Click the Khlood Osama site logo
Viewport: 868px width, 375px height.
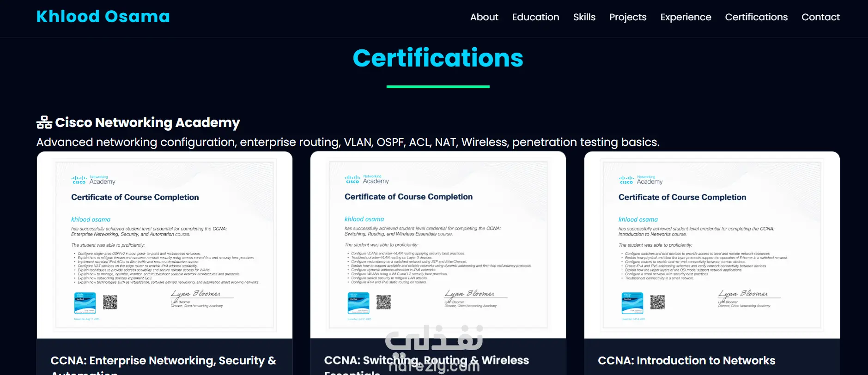coord(103,17)
